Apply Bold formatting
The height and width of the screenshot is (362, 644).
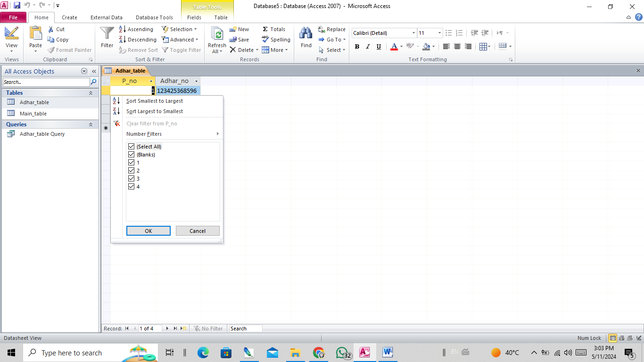[357, 47]
